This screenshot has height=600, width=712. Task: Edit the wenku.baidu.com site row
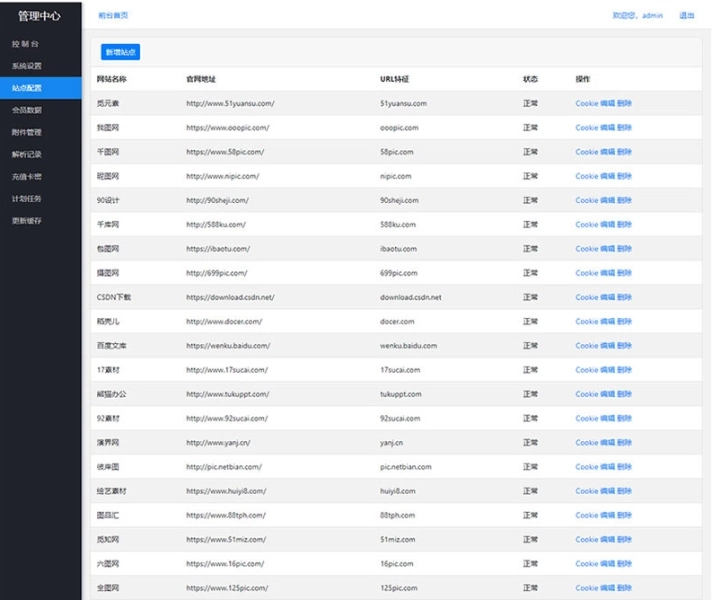point(608,346)
